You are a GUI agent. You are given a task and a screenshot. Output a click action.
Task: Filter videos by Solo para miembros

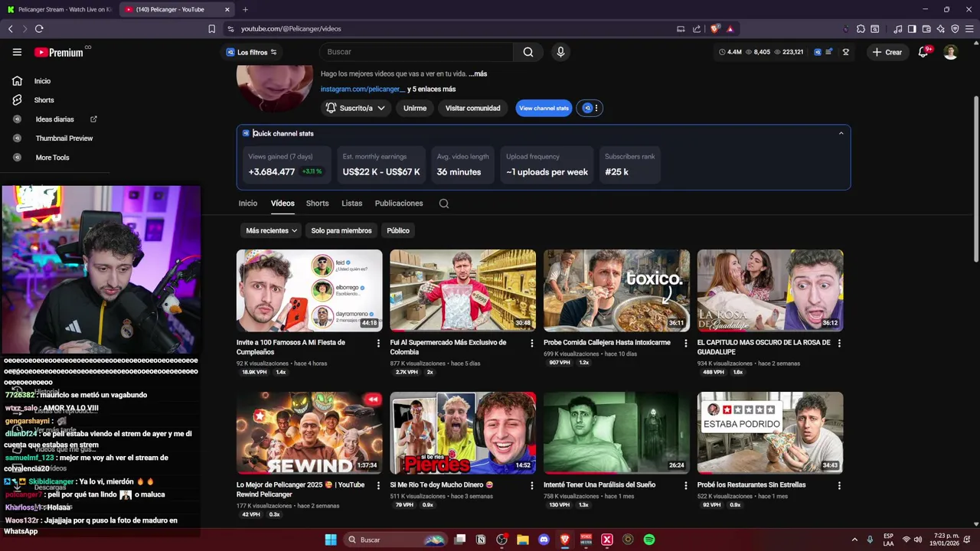coord(341,230)
